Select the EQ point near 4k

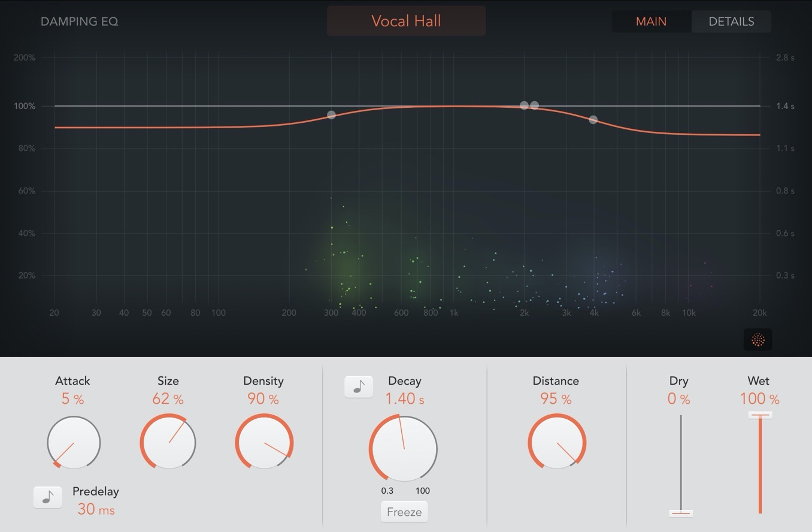click(x=593, y=120)
